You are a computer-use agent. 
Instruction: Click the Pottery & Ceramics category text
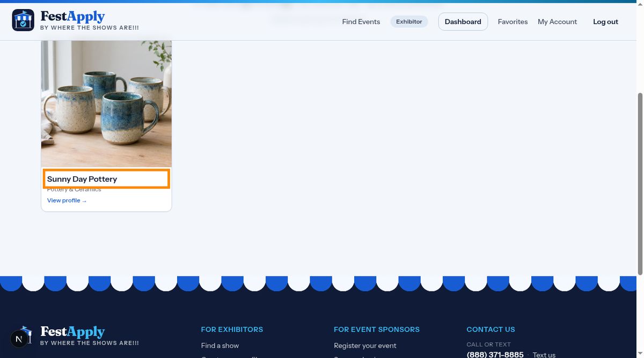click(x=74, y=190)
